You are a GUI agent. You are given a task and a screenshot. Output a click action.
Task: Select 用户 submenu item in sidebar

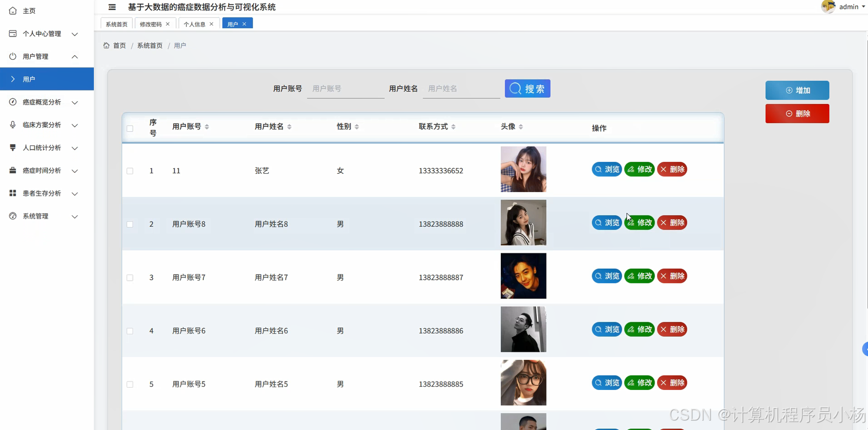coord(47,79)
